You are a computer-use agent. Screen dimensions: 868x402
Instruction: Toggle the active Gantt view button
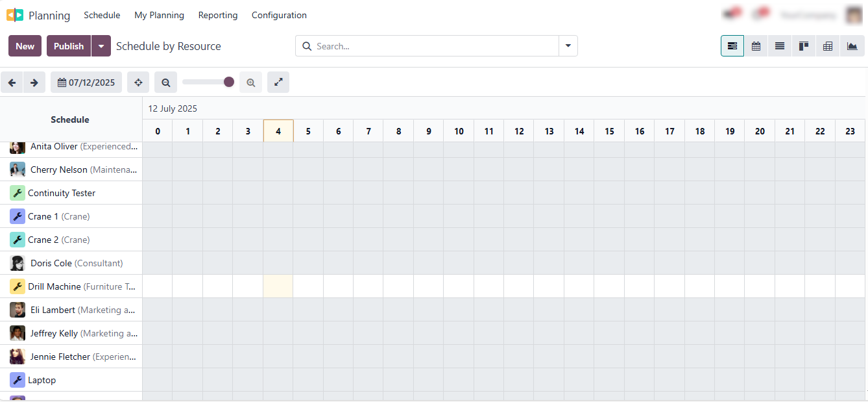[x=732, y=45]
